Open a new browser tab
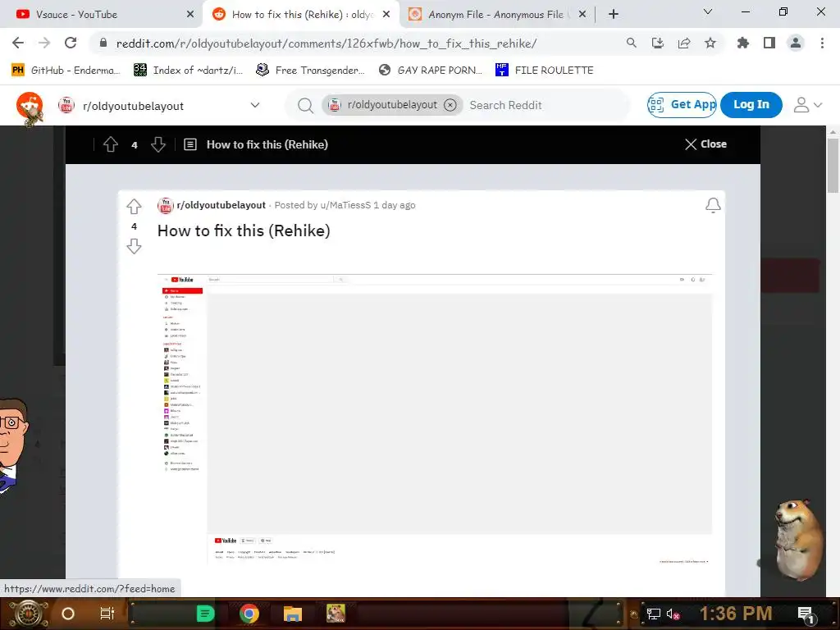The image size is (840, 630). pos(614,14)
